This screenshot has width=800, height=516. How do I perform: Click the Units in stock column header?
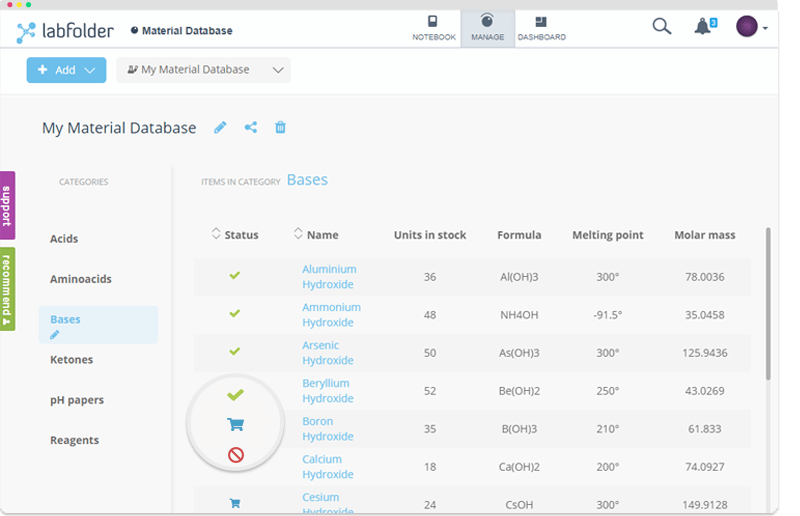click(430, 235)
